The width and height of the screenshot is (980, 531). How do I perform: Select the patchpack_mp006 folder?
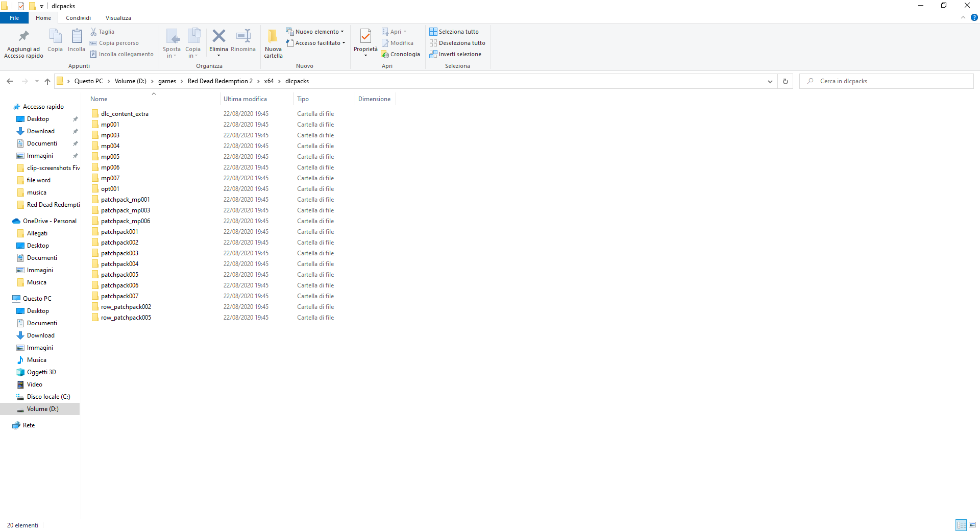click(126, 221)
